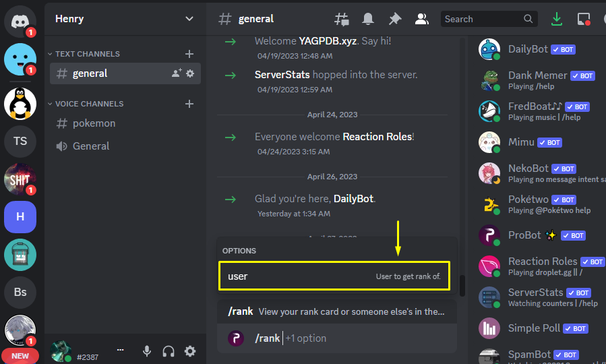Create a new voice channel with plus
Image resolution: width=606 pixels, height=364 pixels.
pyautogui.click(x=189, y=104)
